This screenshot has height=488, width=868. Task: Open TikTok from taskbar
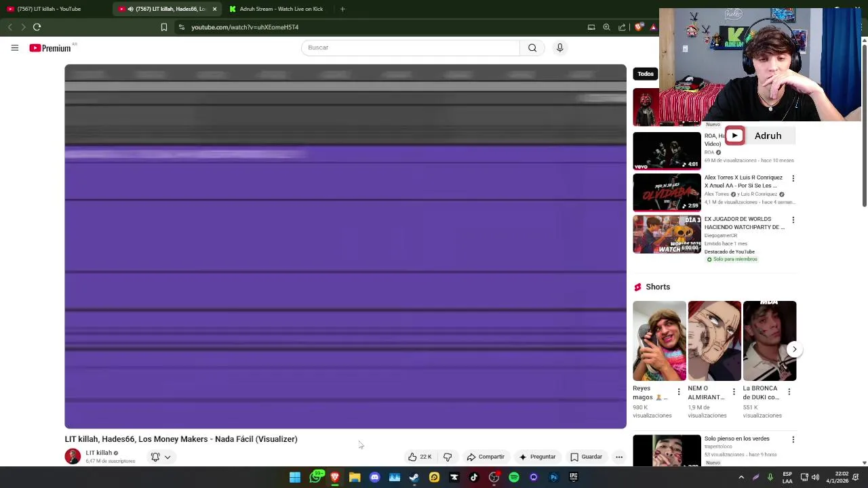474,477
